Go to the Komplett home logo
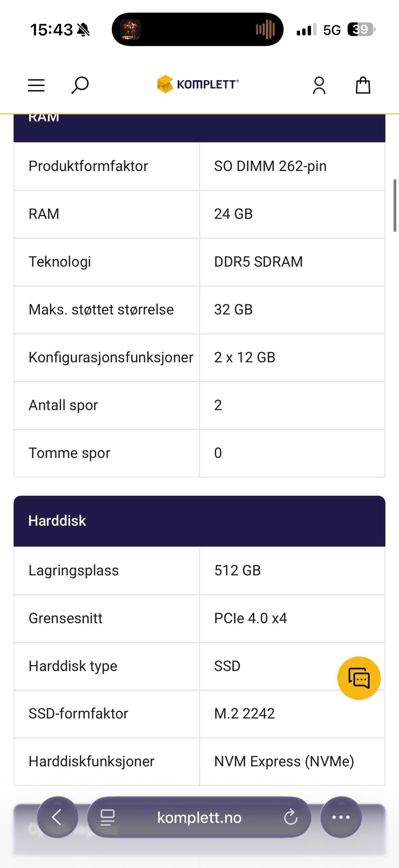399x868 pixels. coord(198,84)
